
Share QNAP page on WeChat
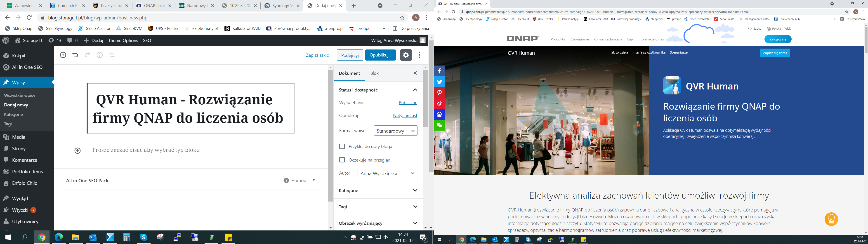(439, 125)
